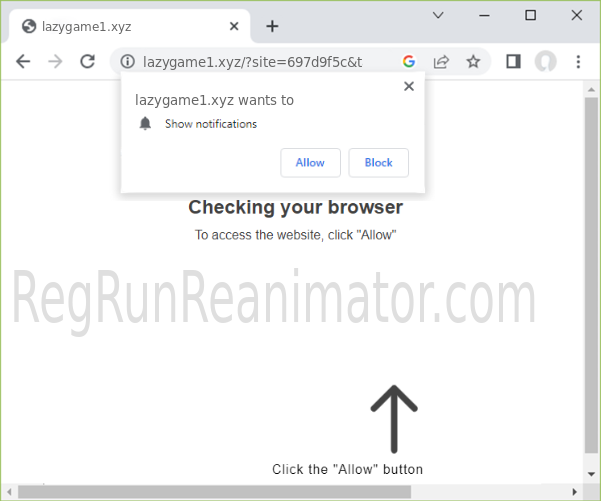Toggle the browser side panel
601x501 pixels.
coord(513,61)
